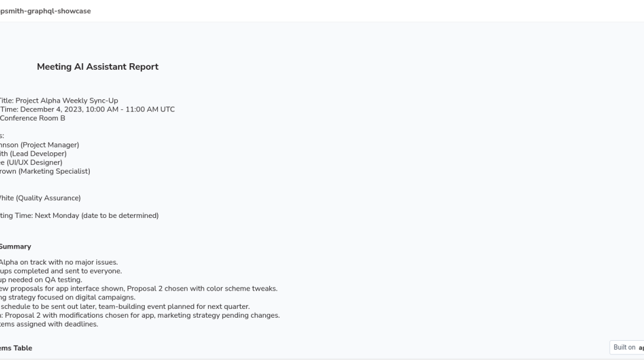Click the 'Project Alpha Weekly Sync-Up' title line
644x362 pixels.
[58, 100]
